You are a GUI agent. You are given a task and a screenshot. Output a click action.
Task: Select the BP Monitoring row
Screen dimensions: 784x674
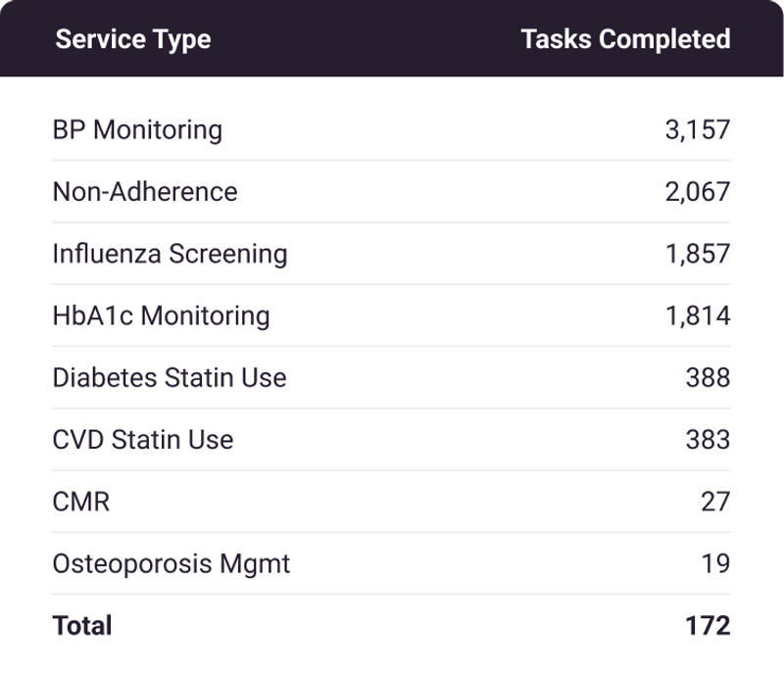click(136, 129)
